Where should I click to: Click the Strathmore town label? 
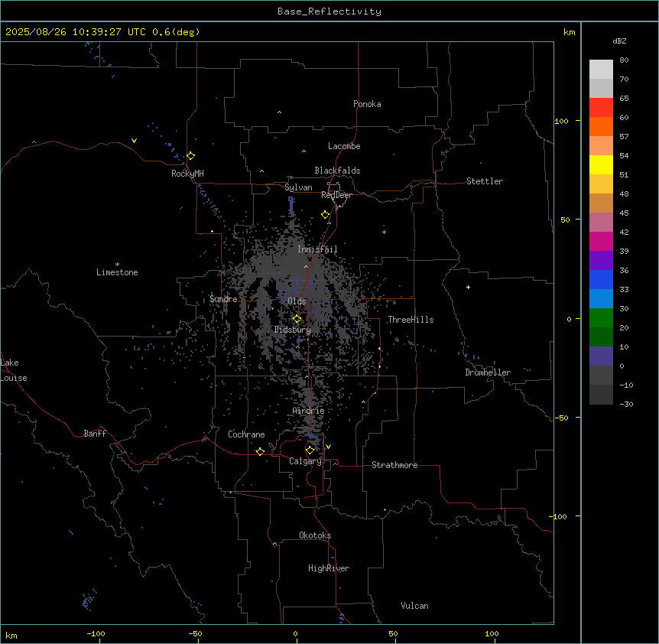coord(394,465)
